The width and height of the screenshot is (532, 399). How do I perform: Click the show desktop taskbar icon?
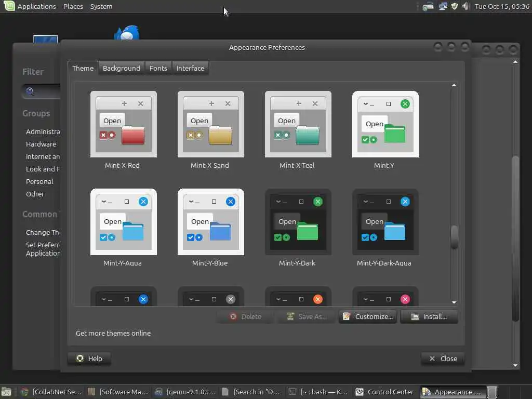coord(6,392)
